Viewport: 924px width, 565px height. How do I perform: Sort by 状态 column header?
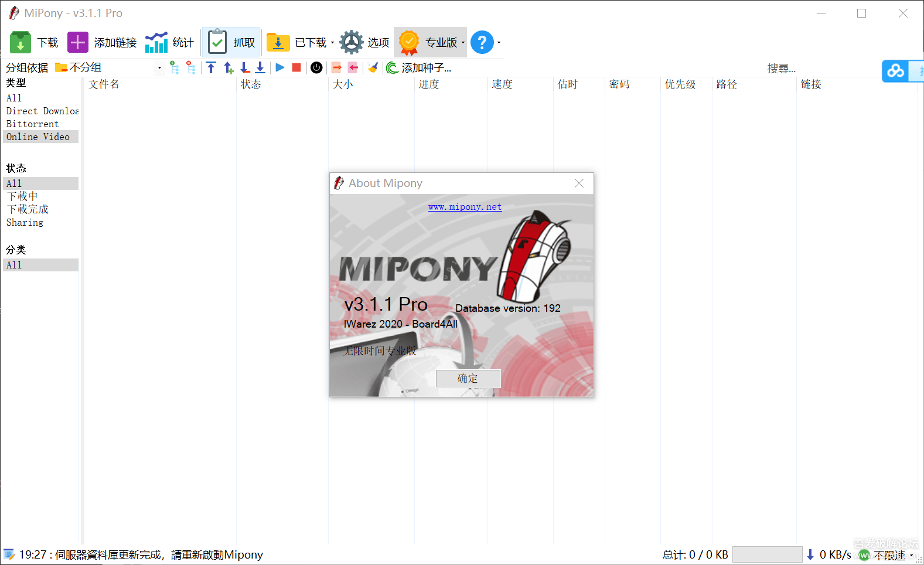282,84
